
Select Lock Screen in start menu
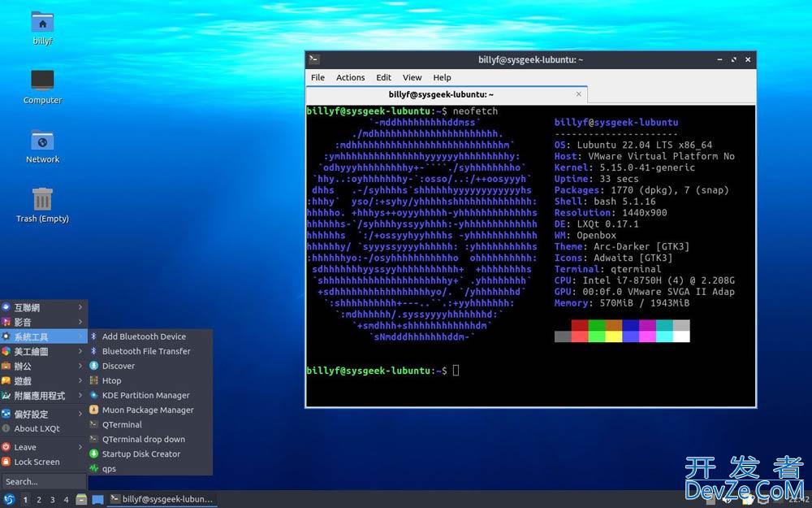(x=44, y=462)
